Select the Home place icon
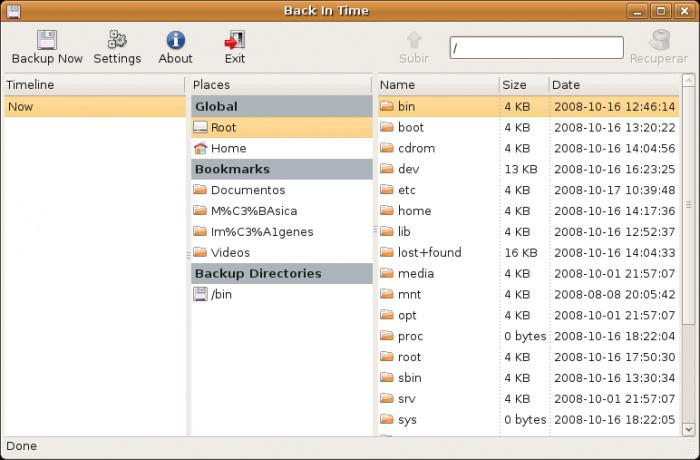The image size is (700, 460). pos(200,148)
